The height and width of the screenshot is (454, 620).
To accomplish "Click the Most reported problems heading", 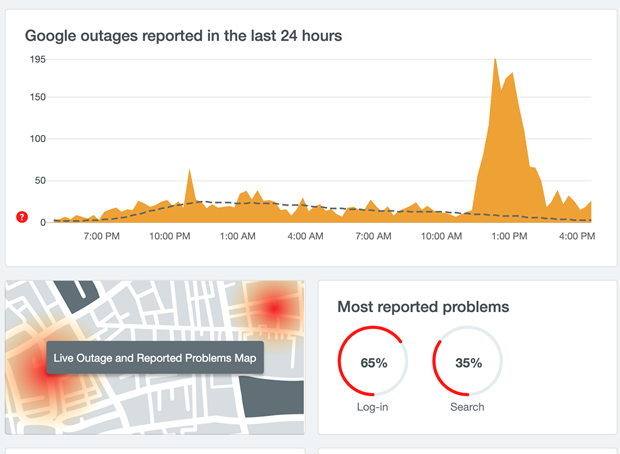I will point(423,307).
